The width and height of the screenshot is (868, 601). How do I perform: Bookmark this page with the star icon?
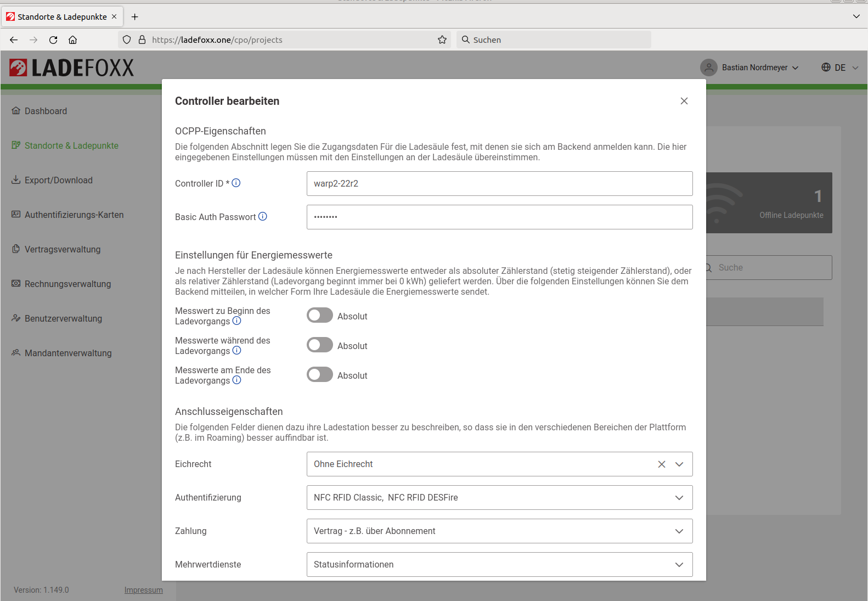442,40
